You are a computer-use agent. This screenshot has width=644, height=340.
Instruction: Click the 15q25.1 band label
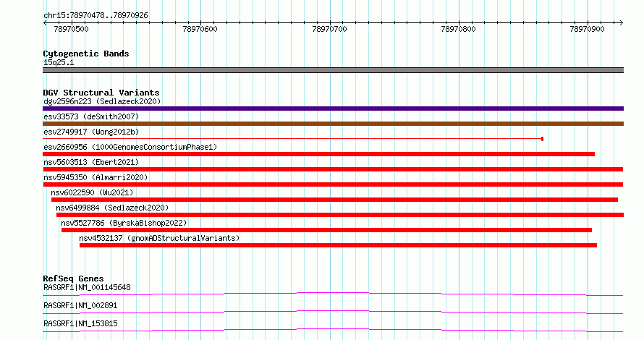59,62
